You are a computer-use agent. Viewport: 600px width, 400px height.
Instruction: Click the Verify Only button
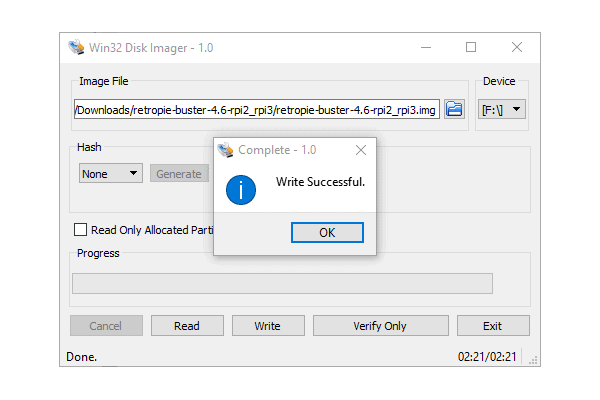pos(381,326)
